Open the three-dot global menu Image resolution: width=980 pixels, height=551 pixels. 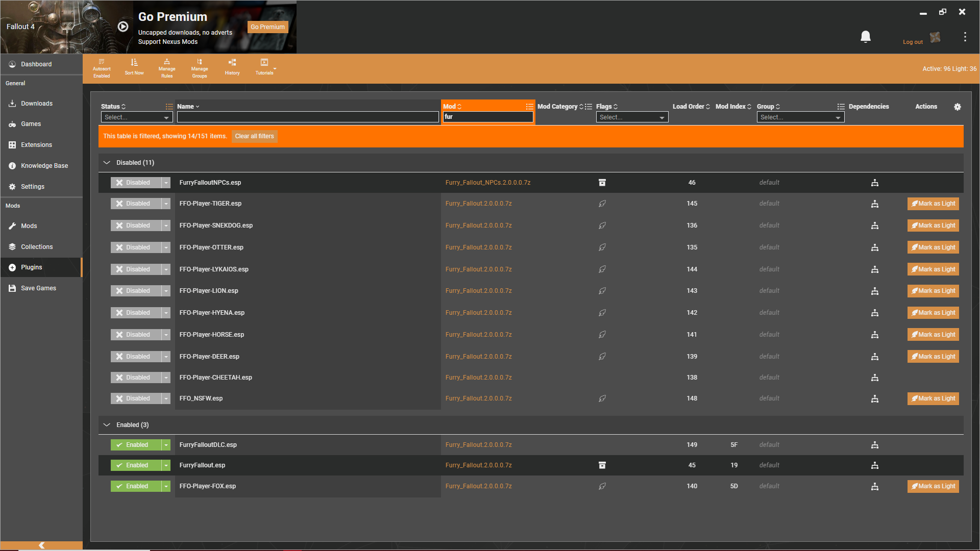965,37
